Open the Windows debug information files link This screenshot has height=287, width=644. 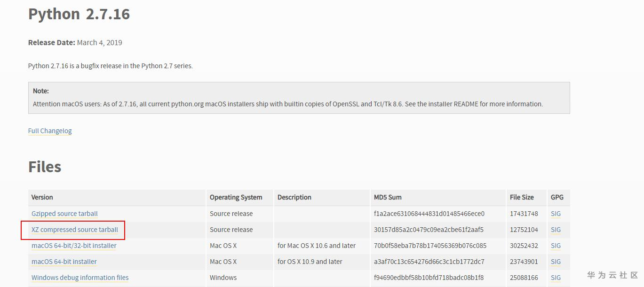[x=80, y=278]
